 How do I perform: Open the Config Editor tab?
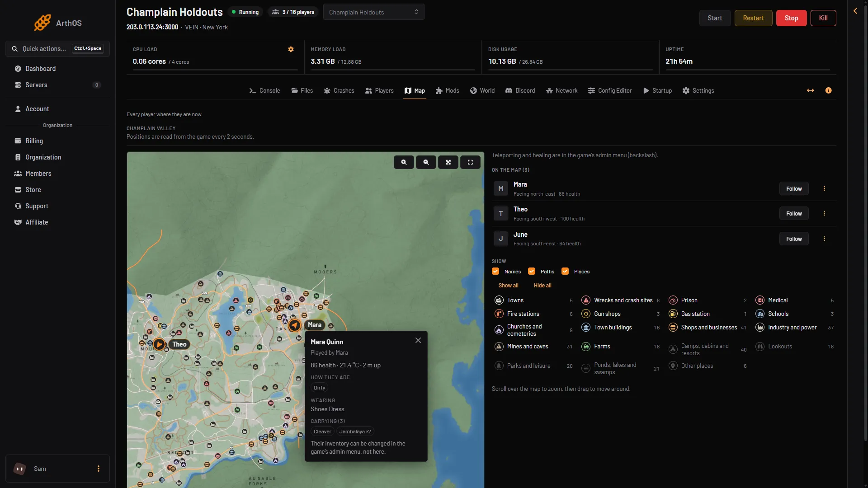[609, 90]
